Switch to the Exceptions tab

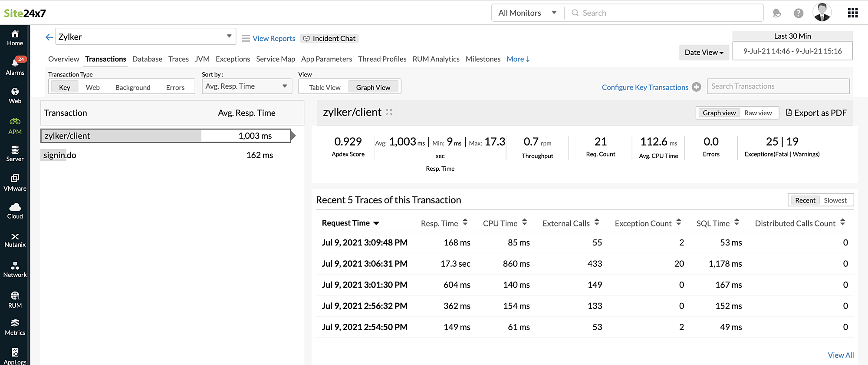233,59
